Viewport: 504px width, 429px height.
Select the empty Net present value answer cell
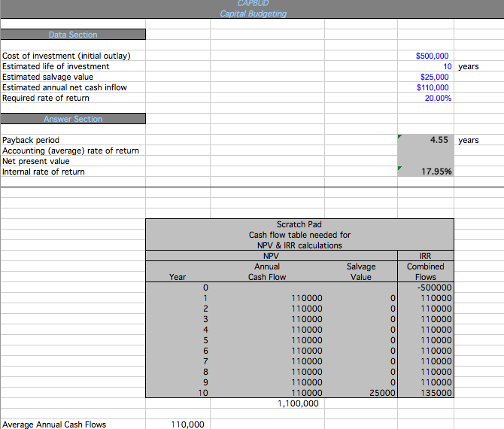(426, 161)
